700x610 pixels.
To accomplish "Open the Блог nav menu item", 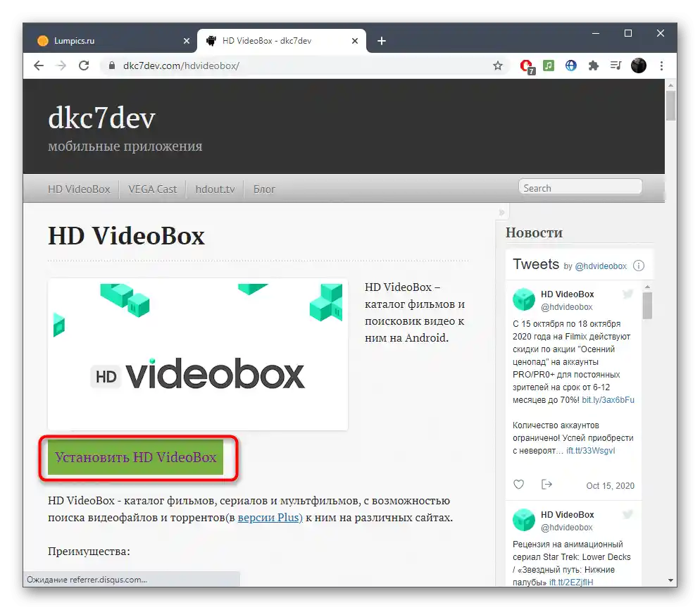I will click(x=264, y=189).
